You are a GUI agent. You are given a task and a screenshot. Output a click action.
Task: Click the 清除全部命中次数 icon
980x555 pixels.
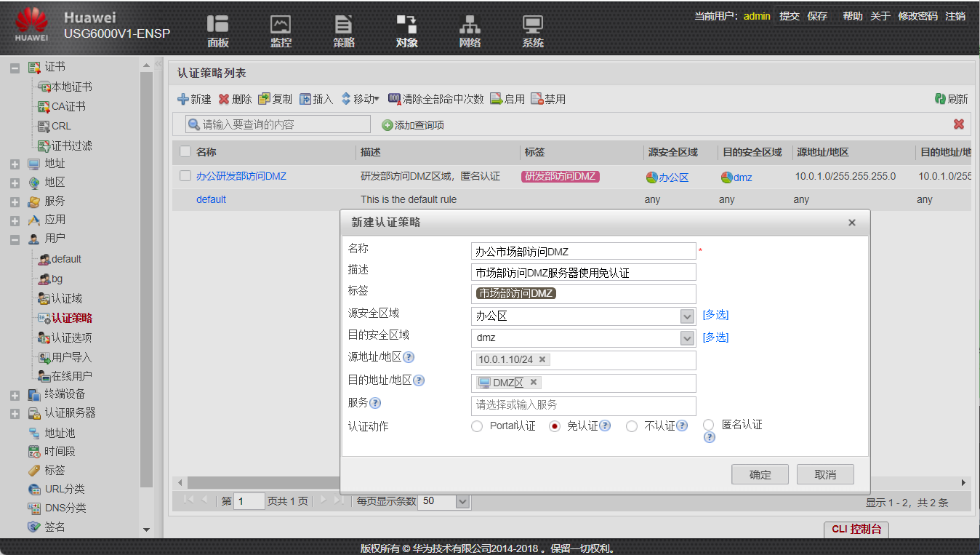tap(395, 99)
